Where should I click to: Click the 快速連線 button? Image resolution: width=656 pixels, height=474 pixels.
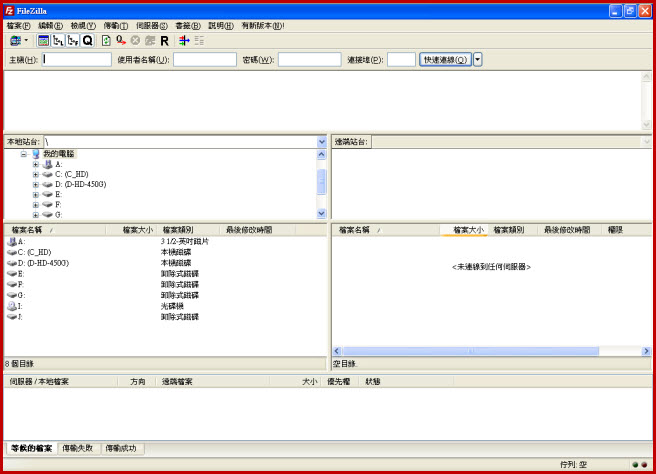point(445,60)
